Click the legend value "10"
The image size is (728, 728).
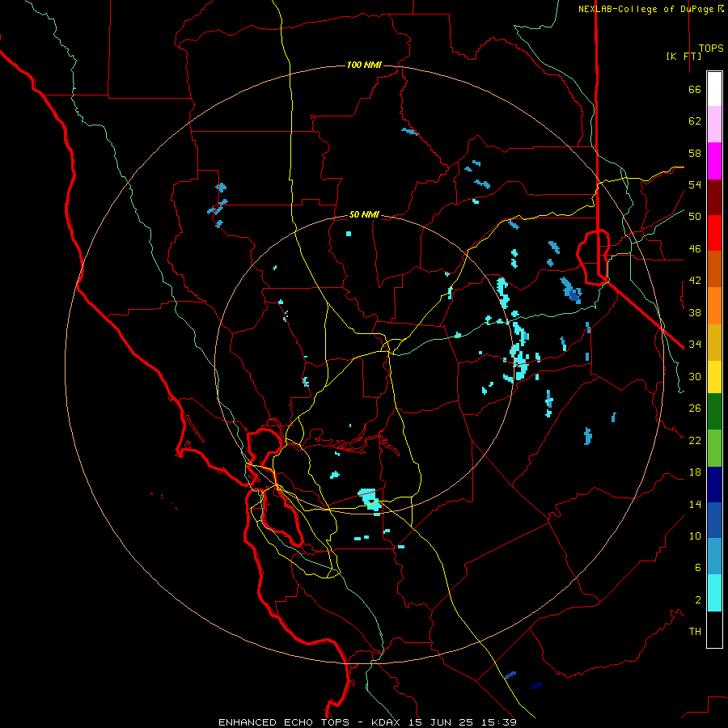tap(695, 536)
